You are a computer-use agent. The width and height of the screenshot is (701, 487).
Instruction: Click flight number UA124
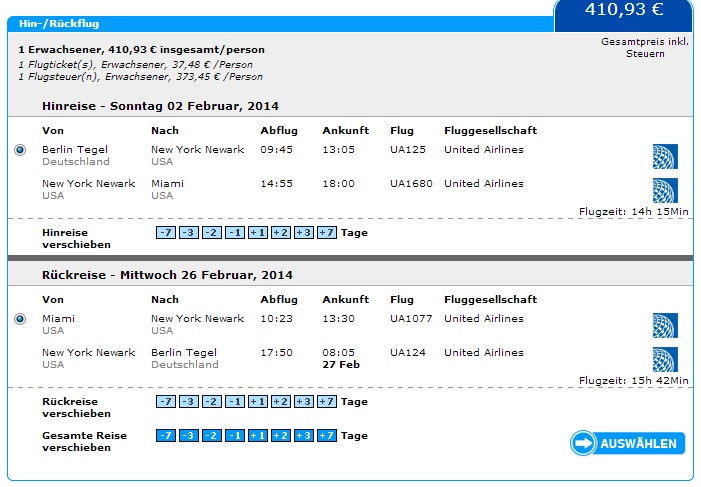point(408,353)
